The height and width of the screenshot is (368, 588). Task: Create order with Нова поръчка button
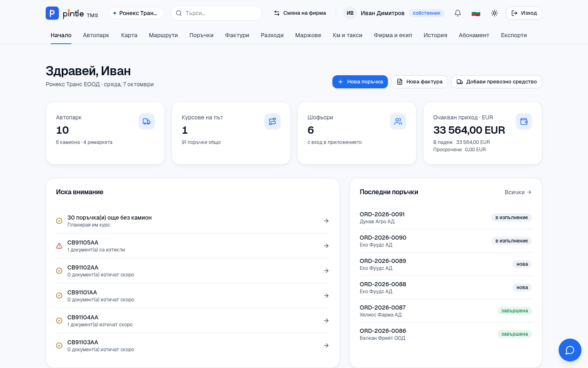[x=360, y=82]
